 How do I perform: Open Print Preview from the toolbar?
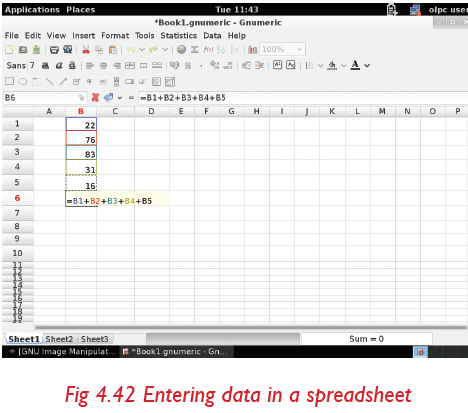click(67, 50)
